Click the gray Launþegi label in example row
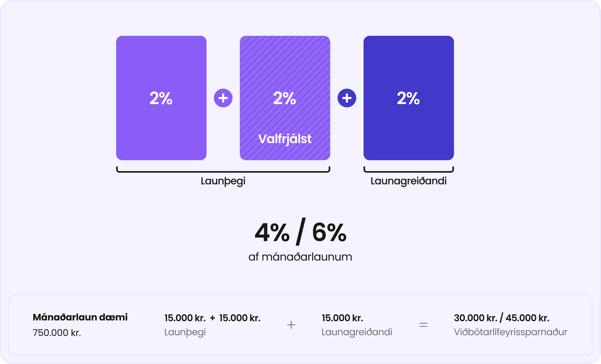The height and width of the screenshot is (364, 601). pos(185,332)
